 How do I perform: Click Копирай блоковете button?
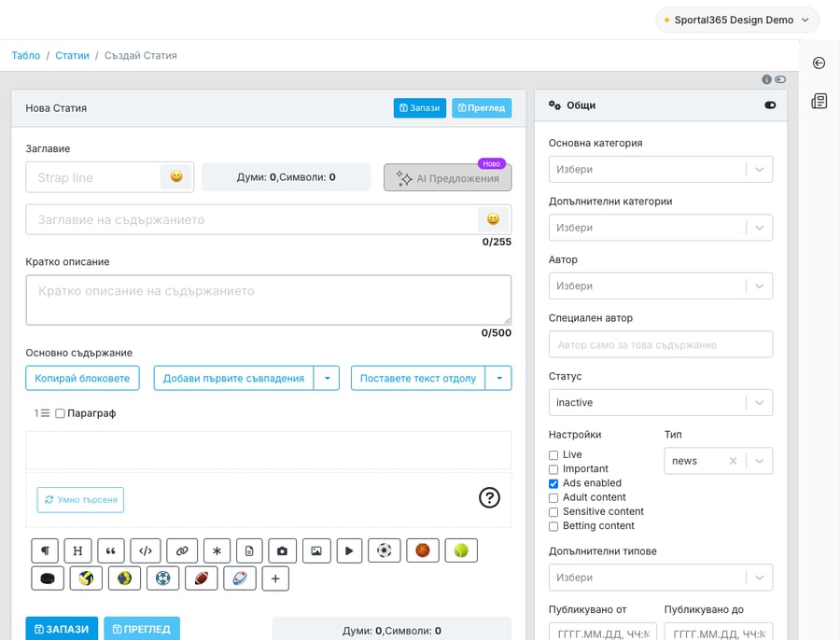[x=82, y=378]
